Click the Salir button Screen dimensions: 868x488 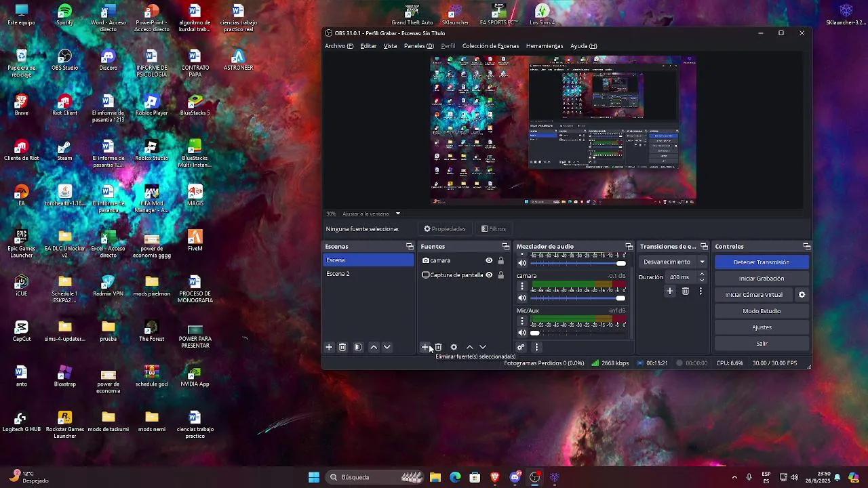click(x=762, y=344)
